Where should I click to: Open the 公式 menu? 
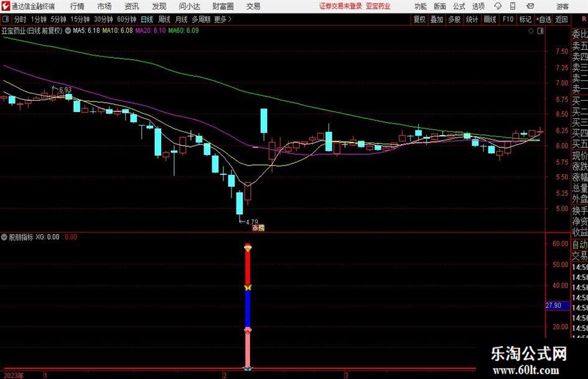point(459,6)
